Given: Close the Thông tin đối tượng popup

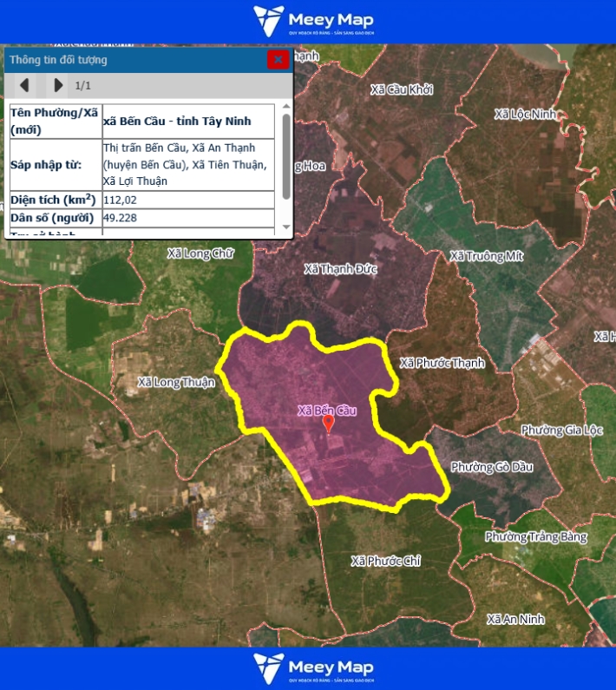Looking at the screenshot, I should point(278,60).
